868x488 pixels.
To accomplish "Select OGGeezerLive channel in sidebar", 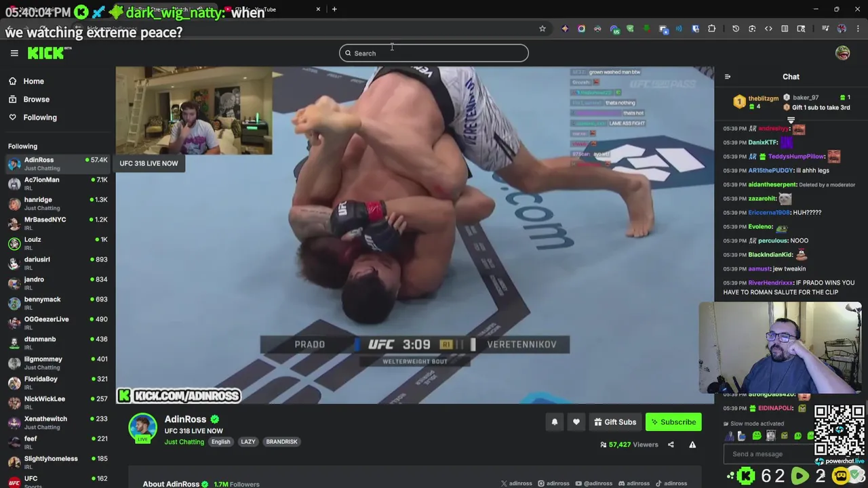I will [58, 323].
